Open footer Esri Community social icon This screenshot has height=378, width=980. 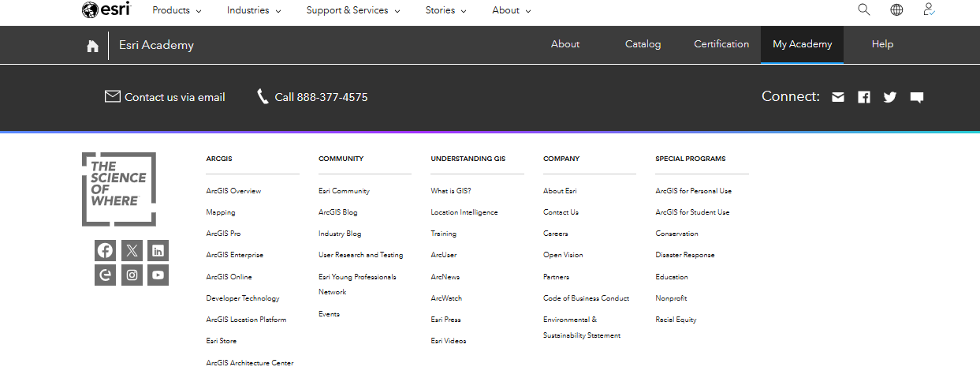pos(105,275)
